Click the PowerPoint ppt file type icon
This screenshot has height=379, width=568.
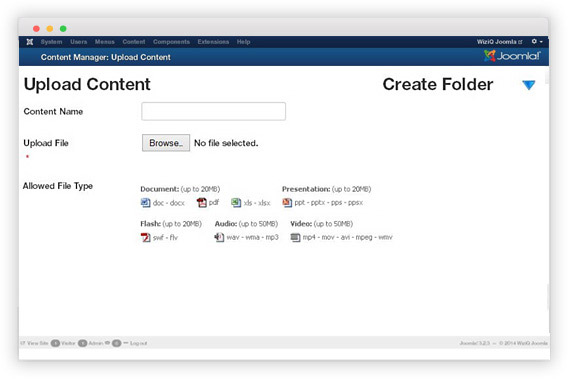(x=287, y=202)
